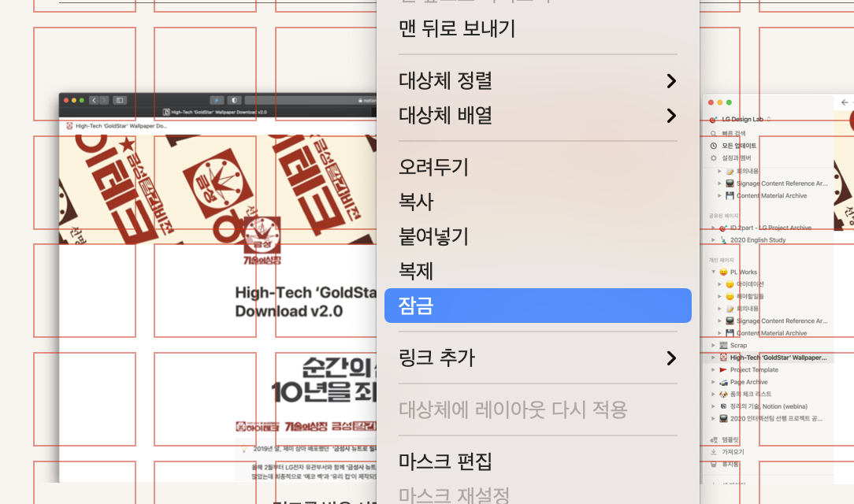
Task: Select 맨 뒤로 보내기 menu entry
Action: click(537, 28)
